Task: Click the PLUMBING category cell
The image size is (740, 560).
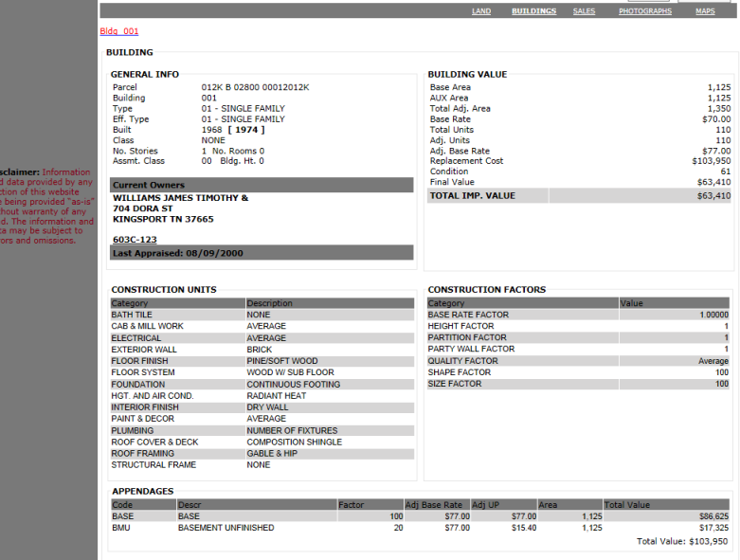Action: (178, 431)
